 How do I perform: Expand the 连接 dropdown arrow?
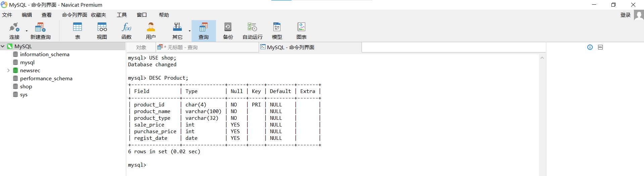pyautogui.click(x=26, y=31)
